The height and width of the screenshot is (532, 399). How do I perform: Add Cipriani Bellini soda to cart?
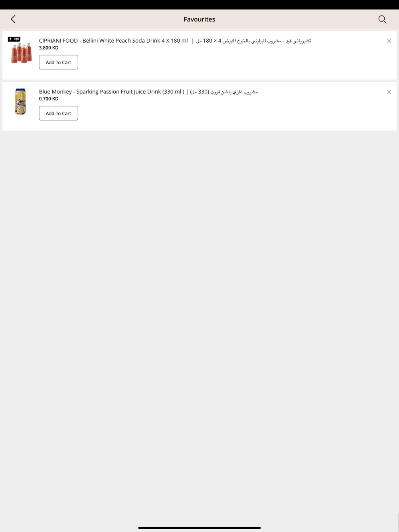(58, 62)
